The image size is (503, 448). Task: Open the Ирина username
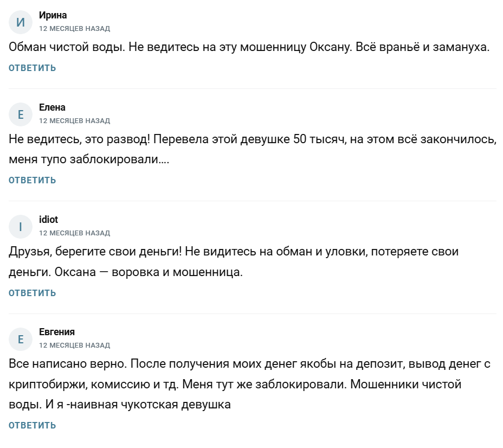(x=53, y=15)
